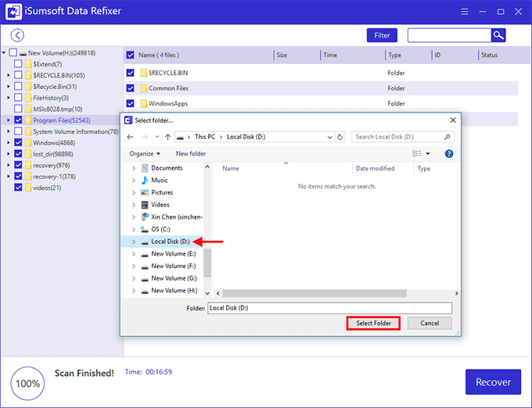Screen dimensions: 532x408
Task: Click the change view icon in dialog
Action: [x=417, y=154]
